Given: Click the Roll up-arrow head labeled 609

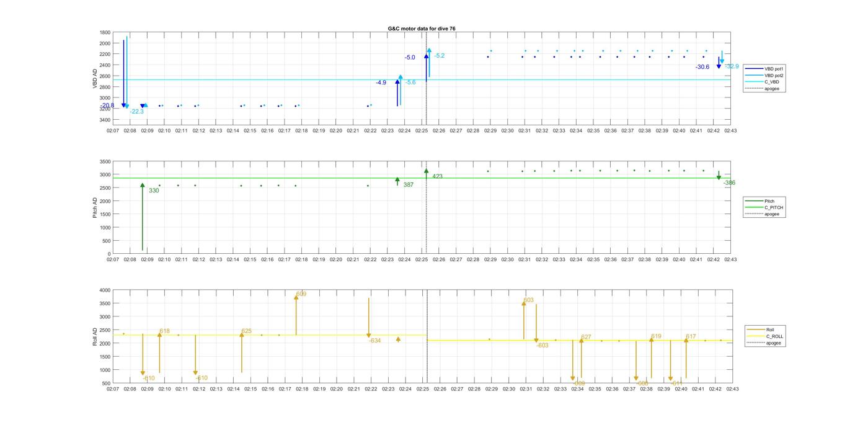Looking at the screenshot, I should [x=296, y=298].
